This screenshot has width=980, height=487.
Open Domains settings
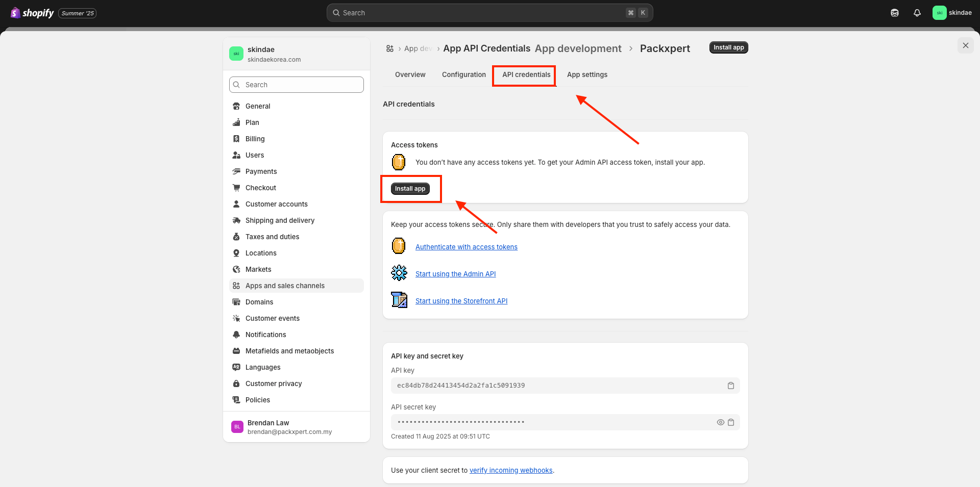pos(297,302)
